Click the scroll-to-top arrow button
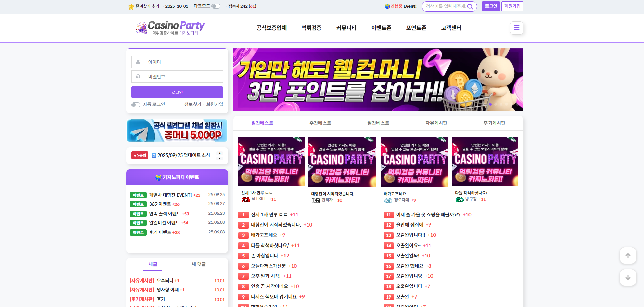The width and height of the screenshot is (644, 307). click(x=628, y=255)
